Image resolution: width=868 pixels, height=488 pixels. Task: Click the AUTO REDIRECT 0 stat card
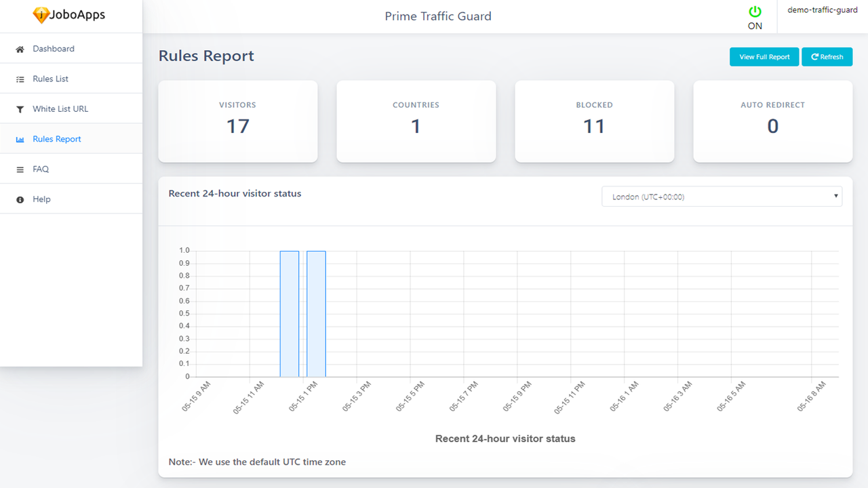point(772,121)
